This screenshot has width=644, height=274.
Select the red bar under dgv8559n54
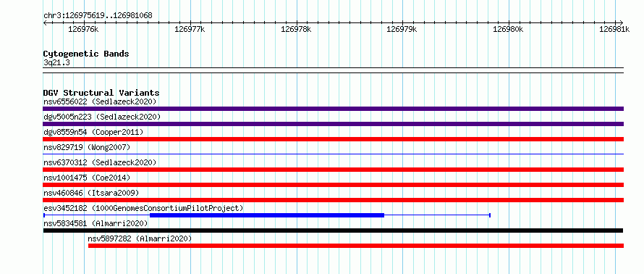(x=333, y=139)
